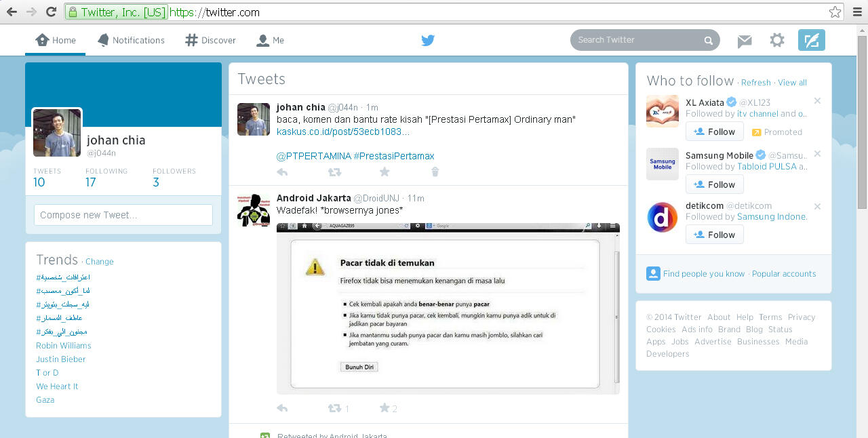Click the #PrestasiPertamax hashtag
The height and width of the screenshot is (438, 868).
[394, 156]
